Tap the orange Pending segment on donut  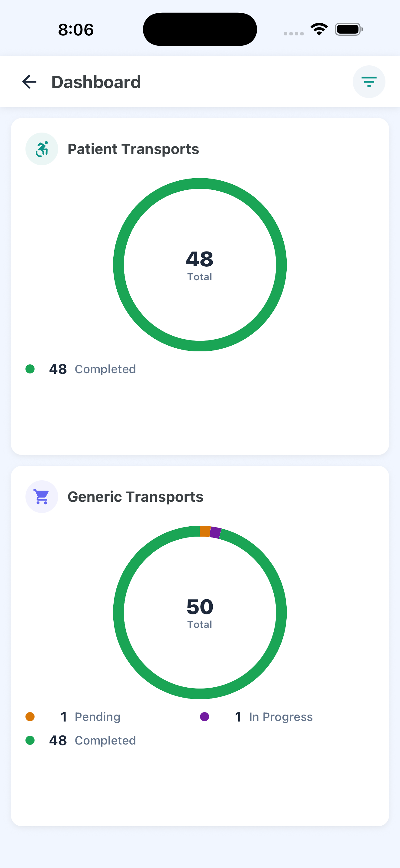click(205, 531)
